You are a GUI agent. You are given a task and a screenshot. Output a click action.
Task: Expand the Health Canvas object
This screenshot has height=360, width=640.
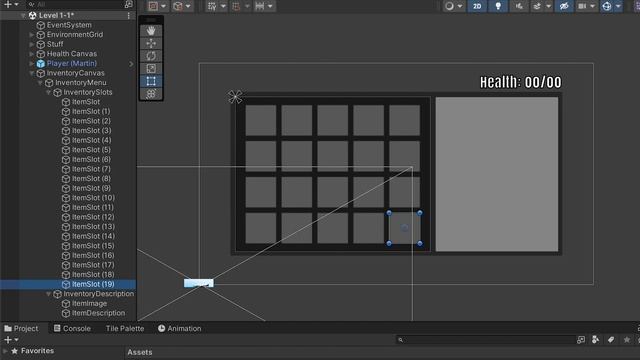[x=31, y=54]
